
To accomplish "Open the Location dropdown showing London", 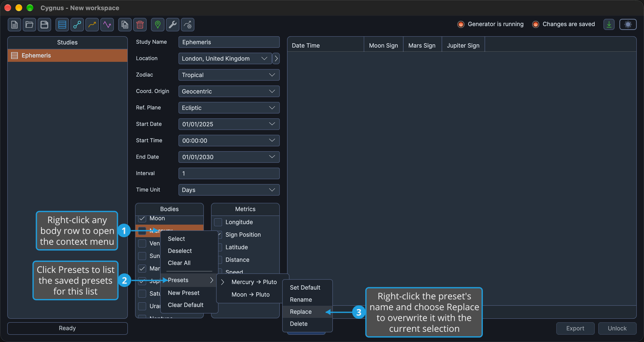I will pos(225,58).
